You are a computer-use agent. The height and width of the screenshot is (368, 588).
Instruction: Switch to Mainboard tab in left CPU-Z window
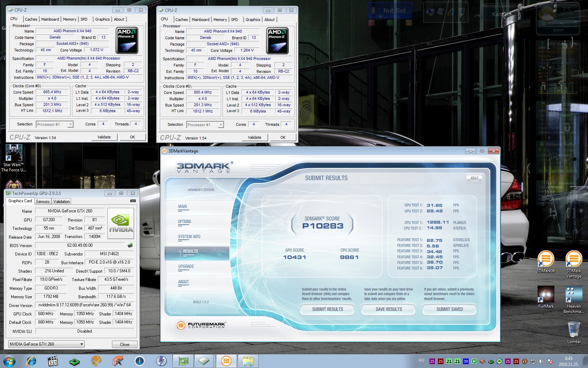tap(50, 19)
